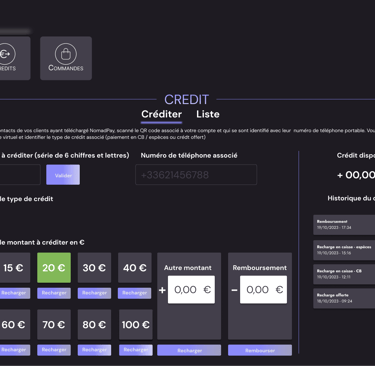The image size is (375, 366).
Task: Click Recharger under the 40 € tile
Action: (x=135, y=293)
